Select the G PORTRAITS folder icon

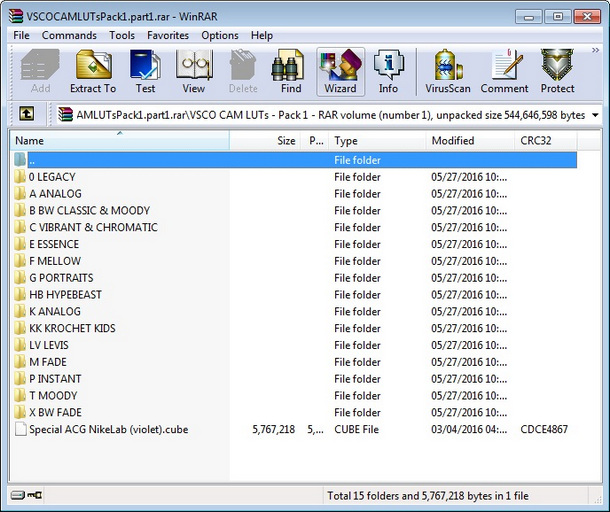point(20,278)
